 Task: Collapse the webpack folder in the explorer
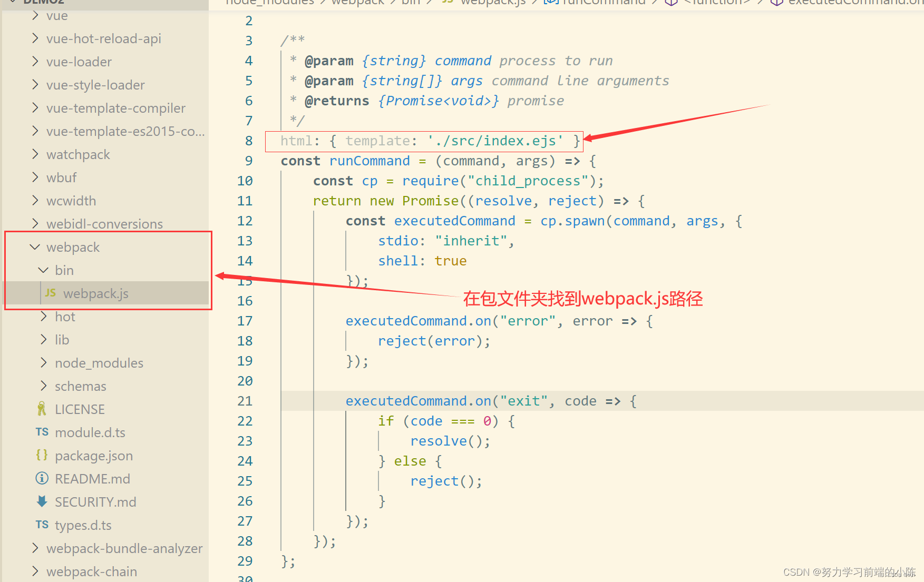[x=34, y=246]
